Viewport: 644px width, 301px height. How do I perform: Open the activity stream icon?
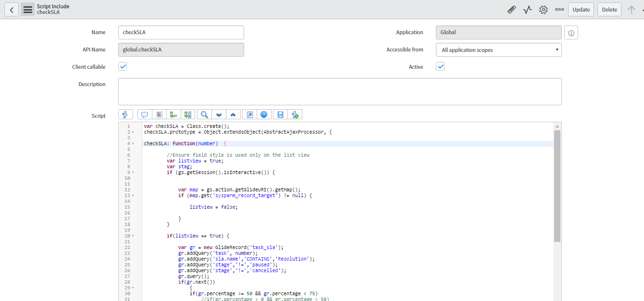(528, 10)
